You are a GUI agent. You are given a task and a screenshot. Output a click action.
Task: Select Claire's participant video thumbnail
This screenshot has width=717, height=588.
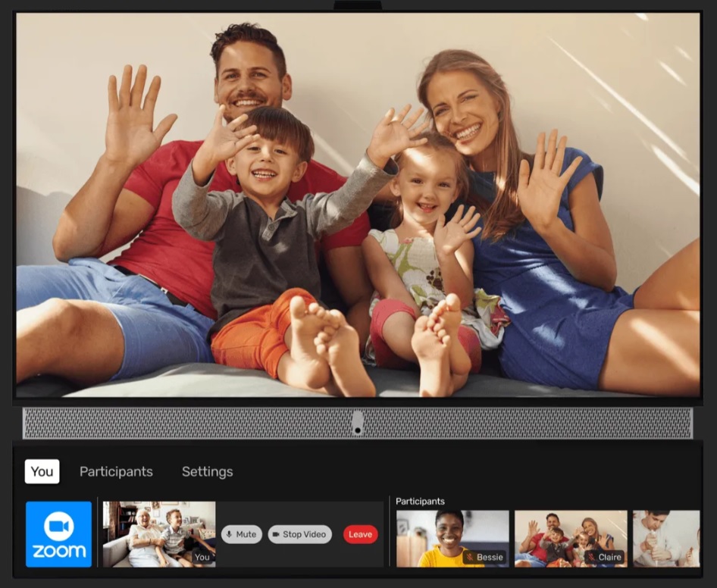coord(571,534)
